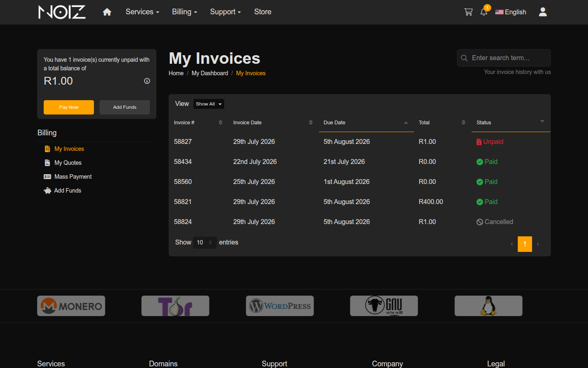Image resolution: width=588 pixels, height=368 pixels.
Task: Open the English language selector
Action: (x=510, y=12)
